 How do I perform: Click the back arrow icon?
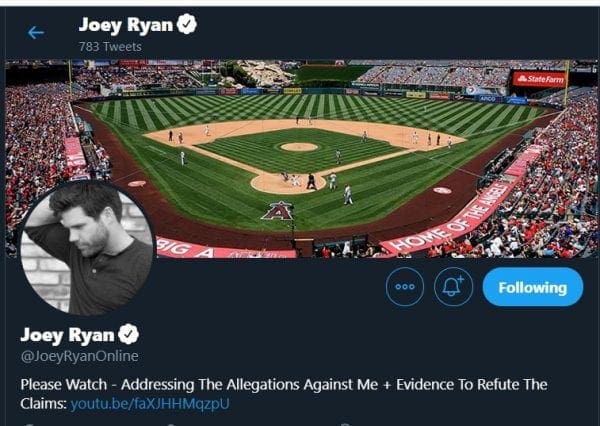[36, 32]
